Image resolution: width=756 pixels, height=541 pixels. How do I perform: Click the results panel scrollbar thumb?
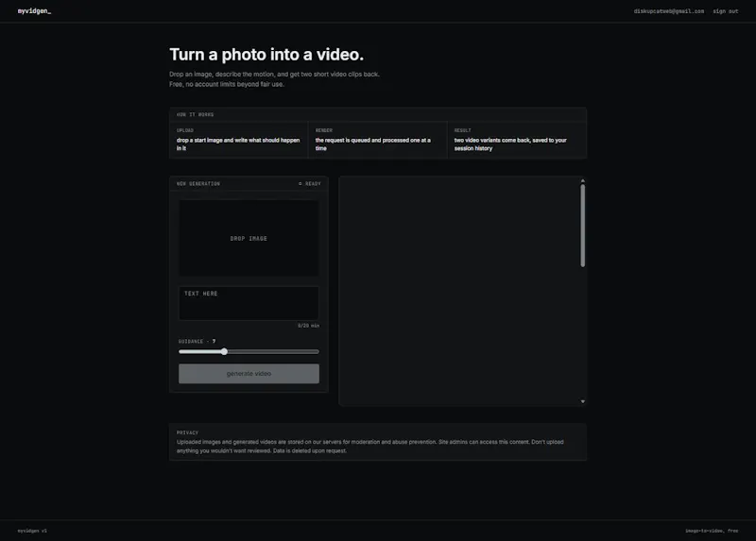click(583, 226)
